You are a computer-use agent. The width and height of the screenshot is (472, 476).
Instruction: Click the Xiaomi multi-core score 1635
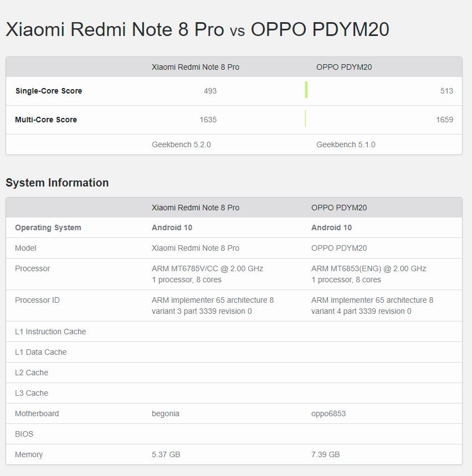(208, 120)
